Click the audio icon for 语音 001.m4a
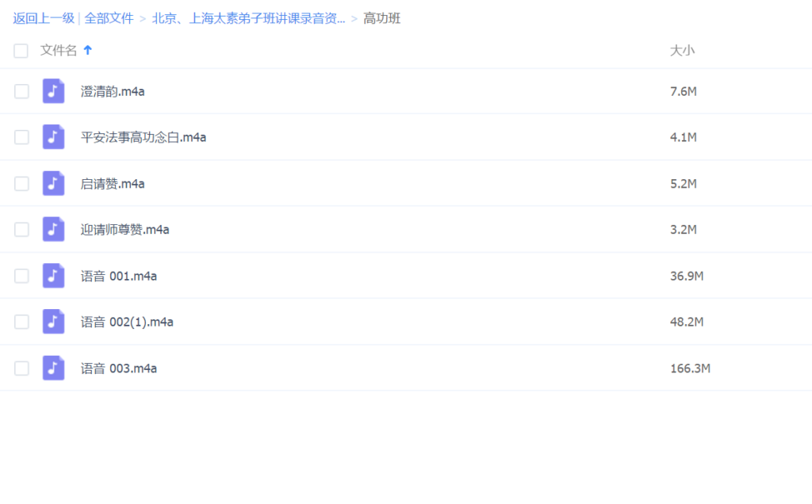The image size is (812, 504). point(53,276)
